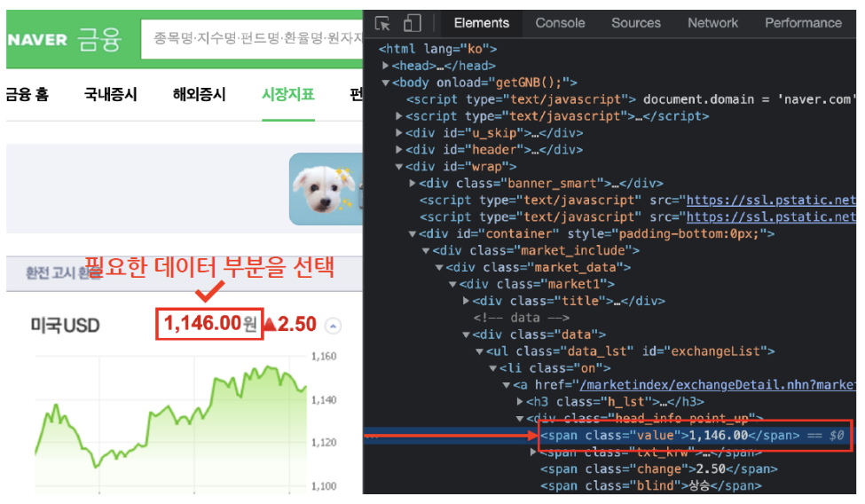The image size is (865, 504).
Task: Expand the collapsed script type text/javascript node
Action: [x=399, y=116]
